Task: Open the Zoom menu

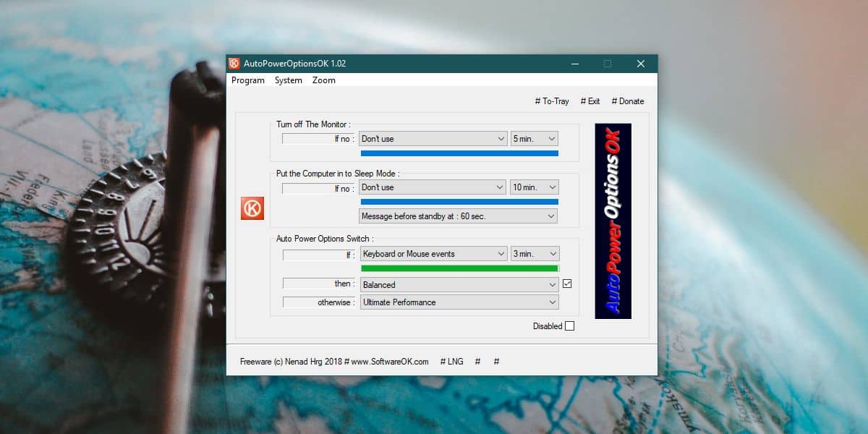Action: pyautogui.click(x=324, y=80)
